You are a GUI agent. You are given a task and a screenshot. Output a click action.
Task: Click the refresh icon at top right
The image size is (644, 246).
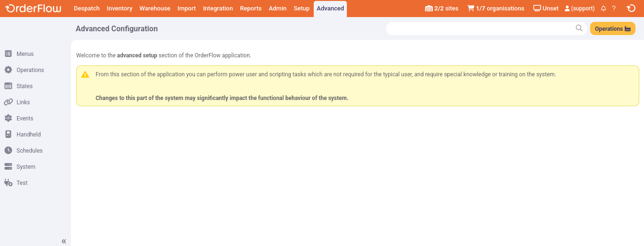click(x=631, y=9)
